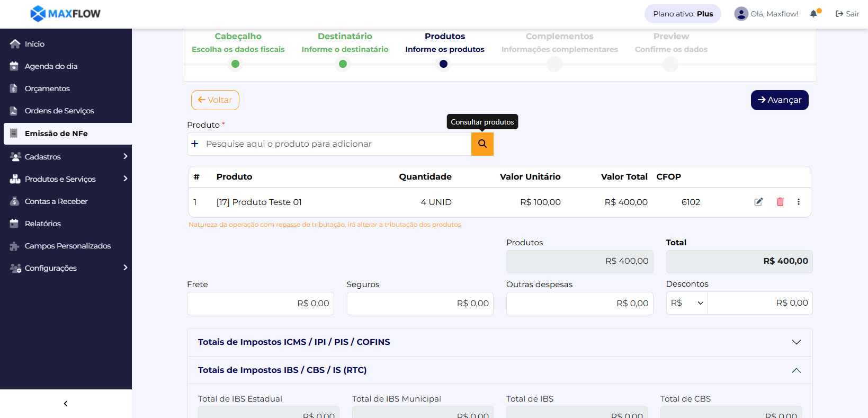The image size is (868, 418).
Task: Click the '4 UNID' quantity cell
Action: pos(436,202)
